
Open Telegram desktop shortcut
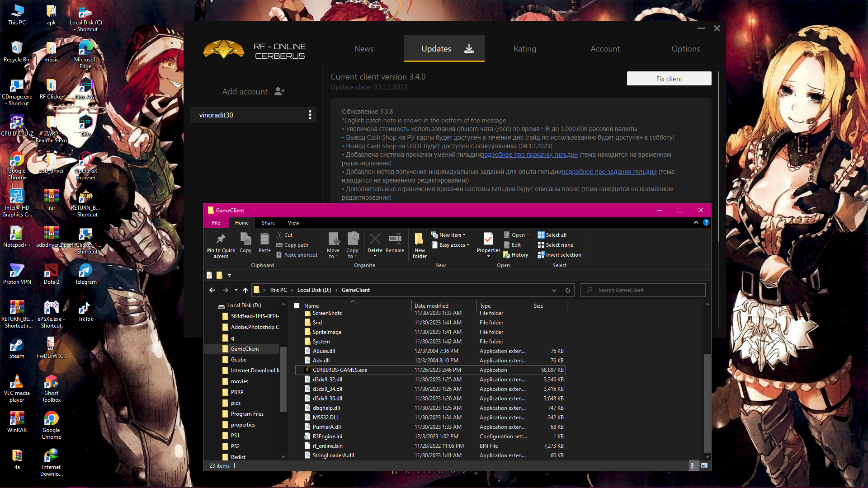pyautogui.click(x=85, y=274)
